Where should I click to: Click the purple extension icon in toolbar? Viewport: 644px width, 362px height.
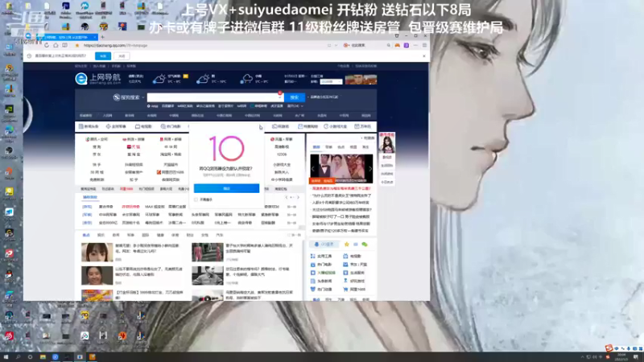pyautogui.click(x=407, y=45)
